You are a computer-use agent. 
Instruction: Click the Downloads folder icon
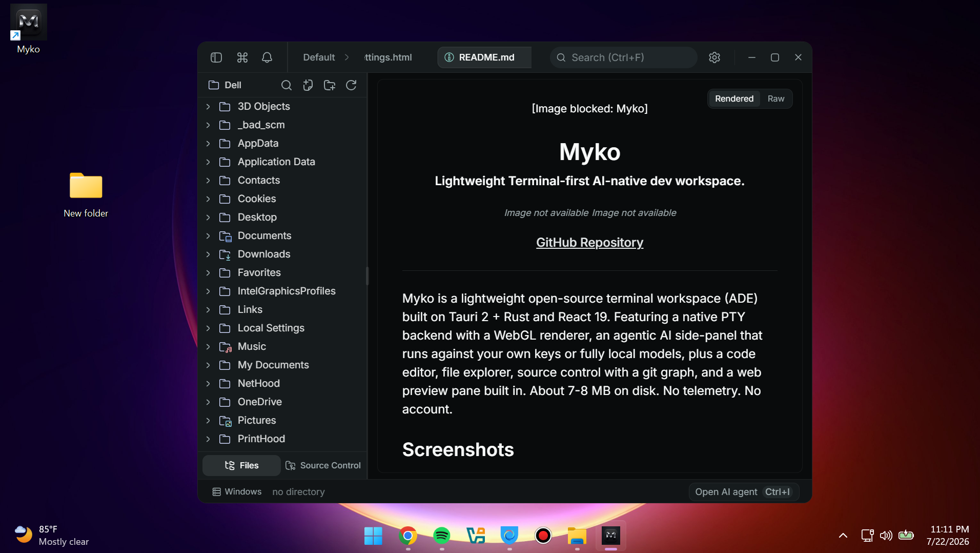[x=225, y=254]
